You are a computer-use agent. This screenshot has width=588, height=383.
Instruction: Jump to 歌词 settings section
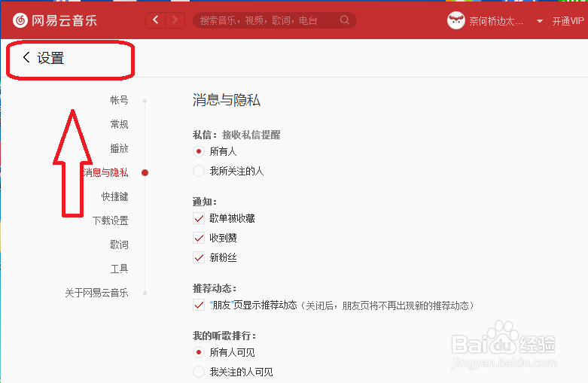(x=119, y=245)
